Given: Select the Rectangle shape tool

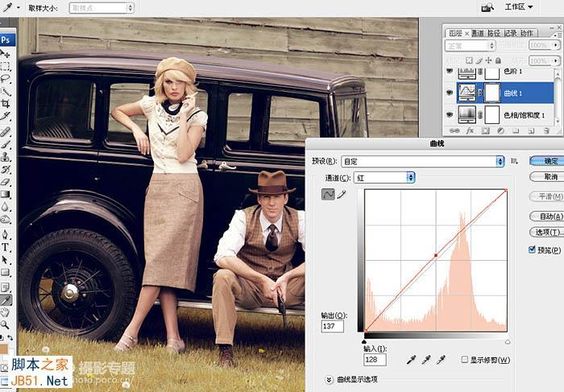Looking at the screenshot, I should (6, 272).
